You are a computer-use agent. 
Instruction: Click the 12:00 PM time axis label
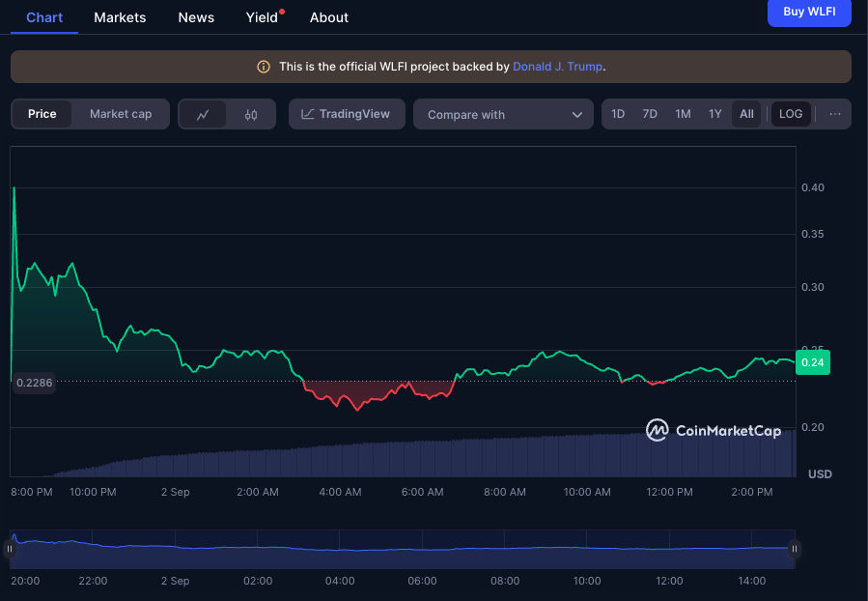coord(669,492)
